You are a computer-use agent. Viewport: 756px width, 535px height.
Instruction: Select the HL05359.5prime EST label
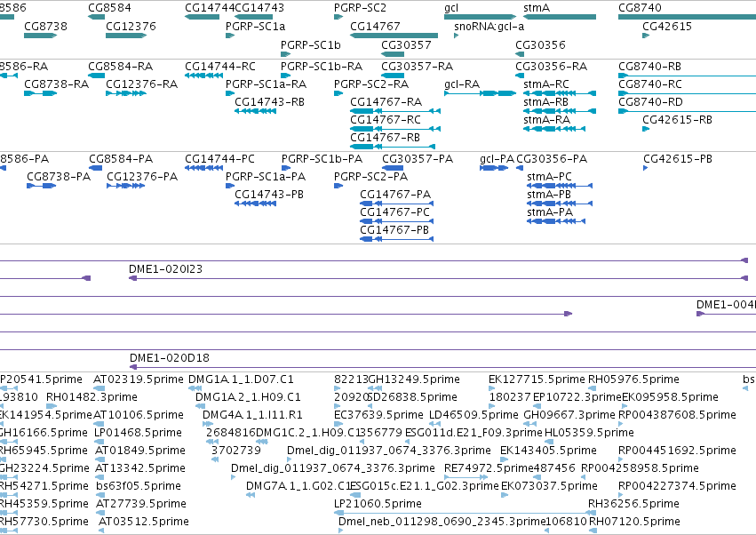tap(589, 433)
